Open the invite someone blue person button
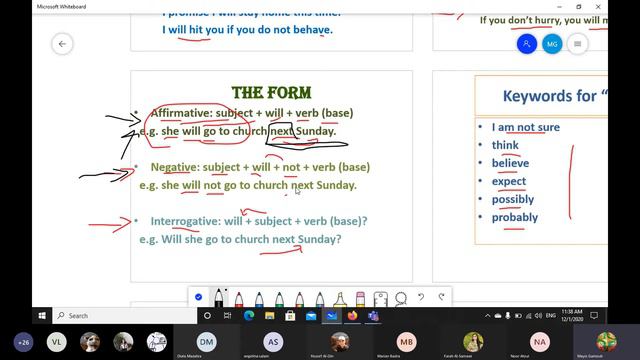640x360 pixels. pos(527,44)
